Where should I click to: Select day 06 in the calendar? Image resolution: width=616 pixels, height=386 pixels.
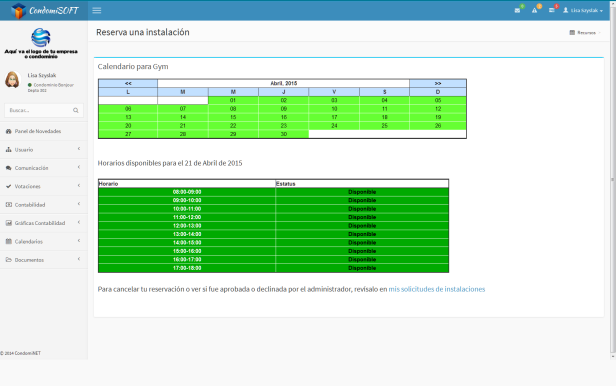(128, 109)
